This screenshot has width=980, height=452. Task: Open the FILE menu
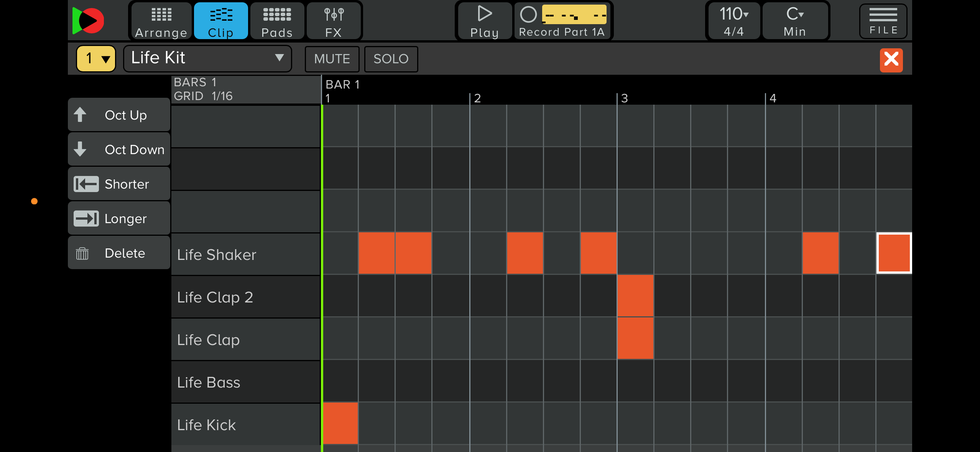pyautogui.click(x=883, y=21)
